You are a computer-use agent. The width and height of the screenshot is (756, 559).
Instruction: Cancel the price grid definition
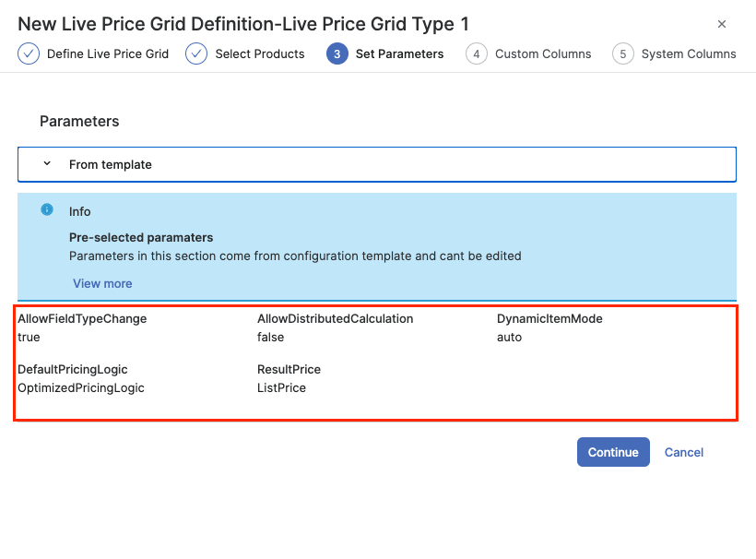pos(684,452)
